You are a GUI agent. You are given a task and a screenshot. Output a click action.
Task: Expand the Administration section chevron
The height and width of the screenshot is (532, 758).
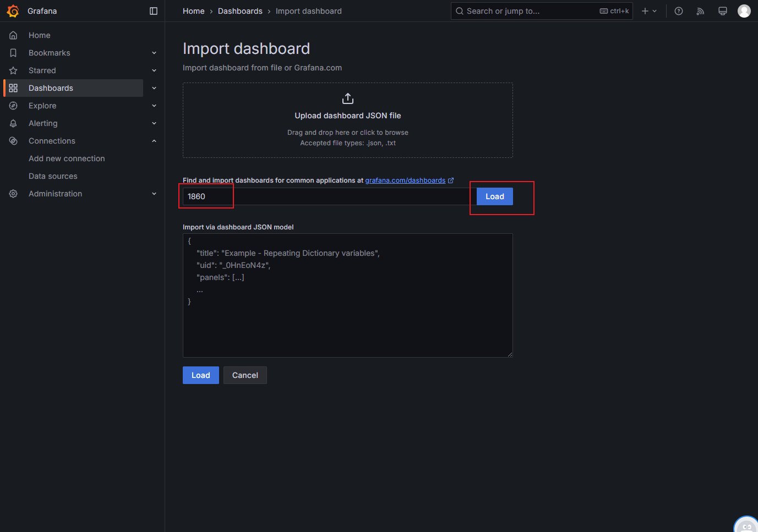[154, 194]
